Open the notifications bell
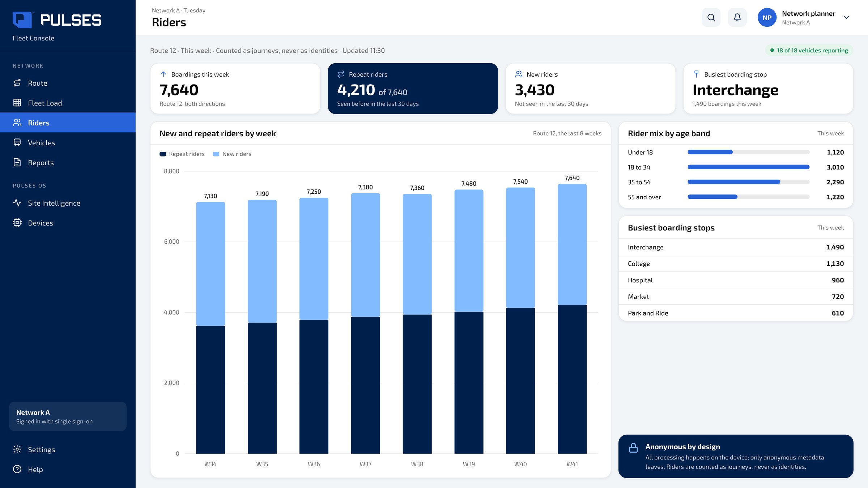The height and width of the screenshot is (488, 868). click(737, 17)
